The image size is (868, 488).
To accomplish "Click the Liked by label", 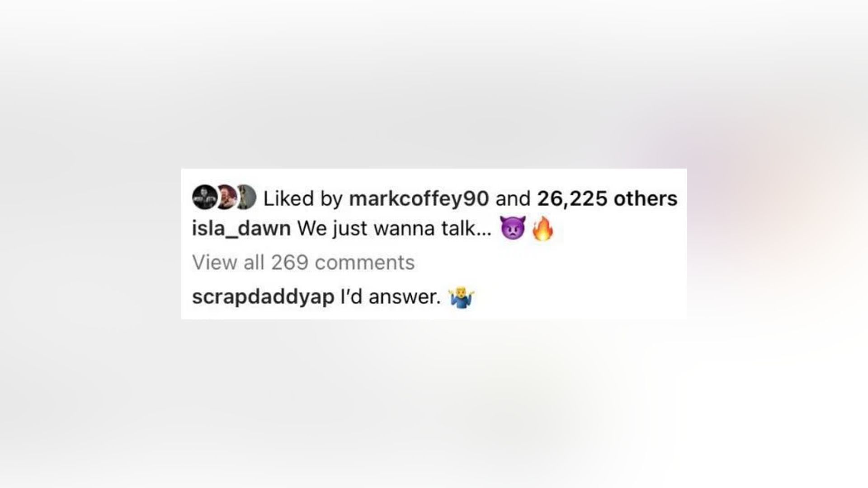I will coord(303,199).
